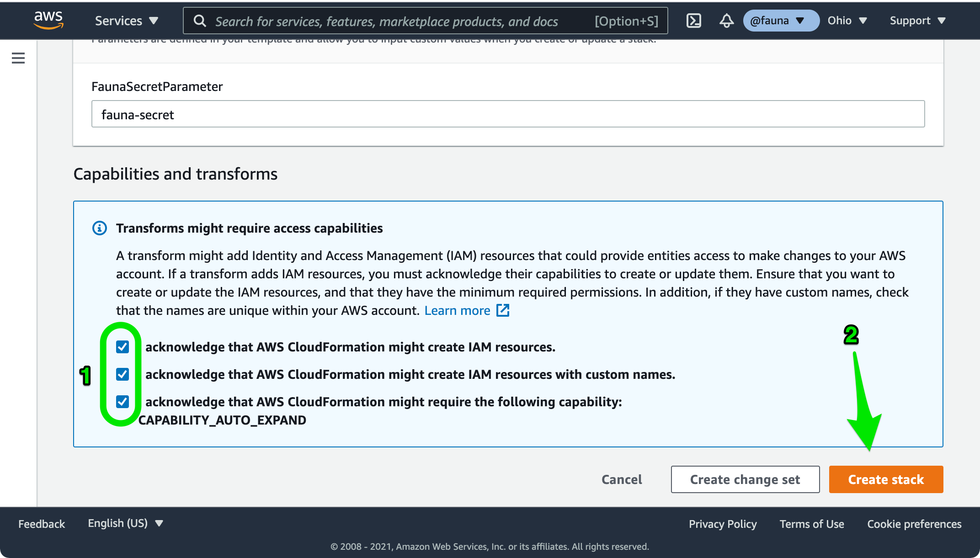This screenshot has height=558, width=980.
Task: Open the Privacy Policy link
Action: coord(723,524)
